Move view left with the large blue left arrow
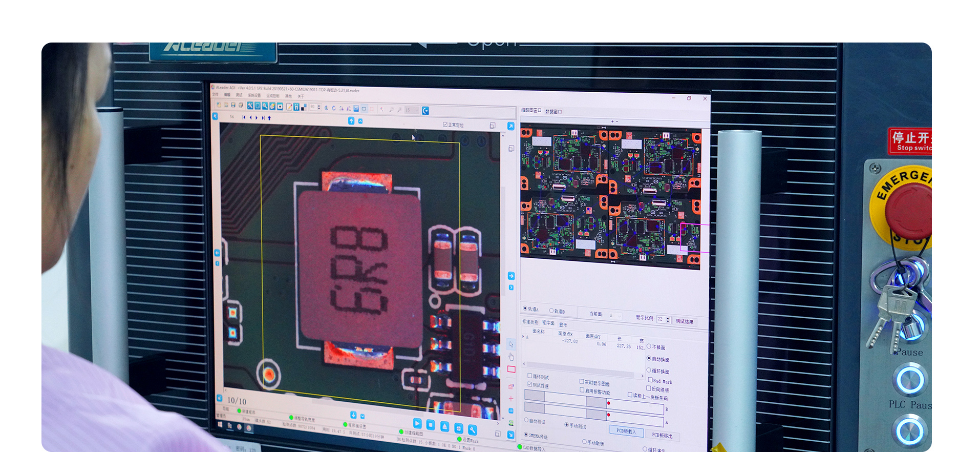 click(x=217, y=253)
